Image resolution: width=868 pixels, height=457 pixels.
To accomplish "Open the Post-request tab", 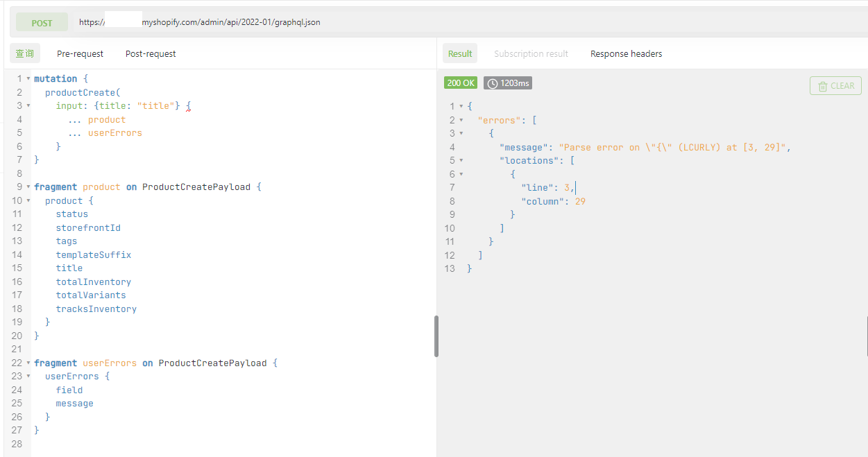I will click(151, 53).
